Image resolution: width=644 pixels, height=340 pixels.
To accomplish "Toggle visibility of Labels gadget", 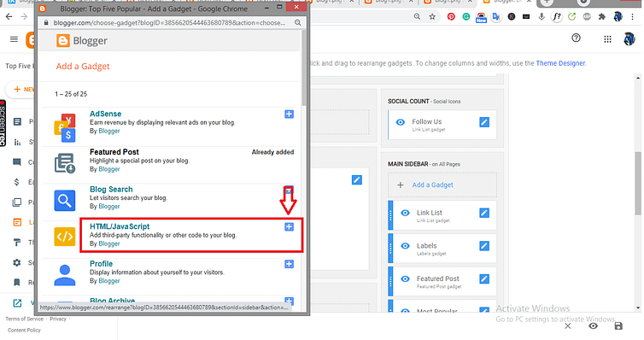I will click(x=405, y=245).
